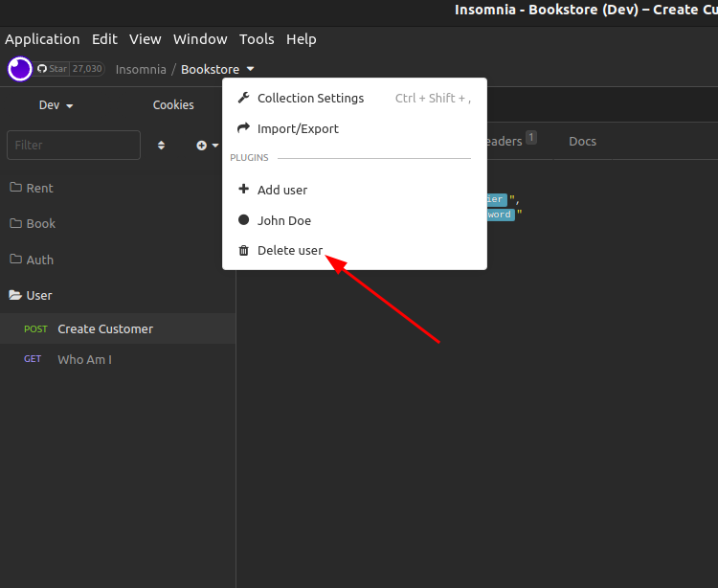
Task: Click the Rent folder icon
Action: [16, 187]
